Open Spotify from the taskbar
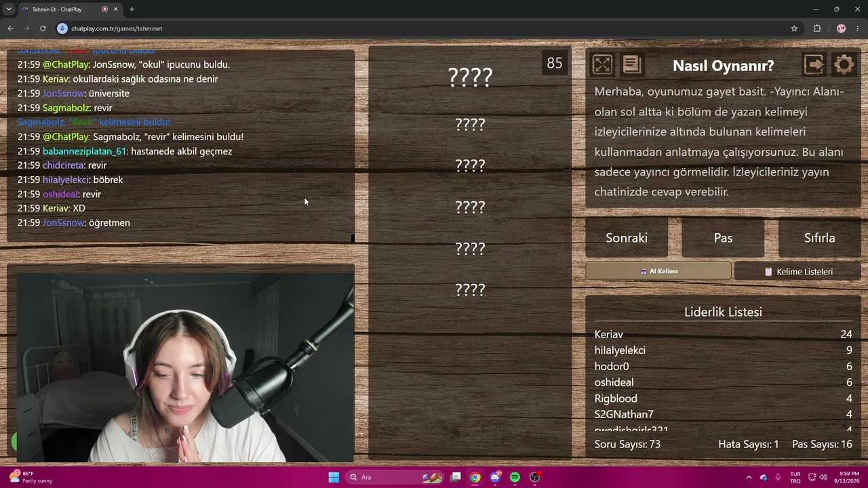868x488 pixels. click(x=515, y=477)
